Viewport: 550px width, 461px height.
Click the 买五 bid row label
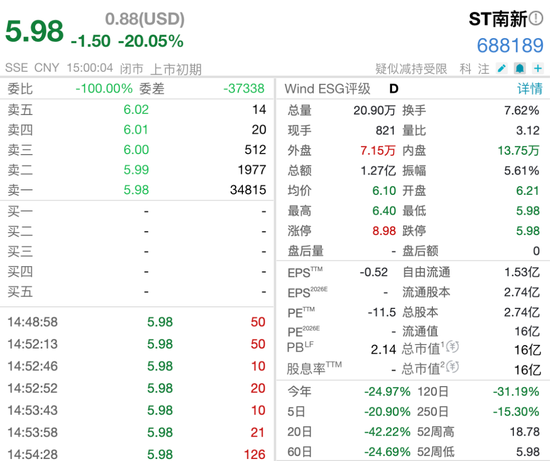(20, 292)
